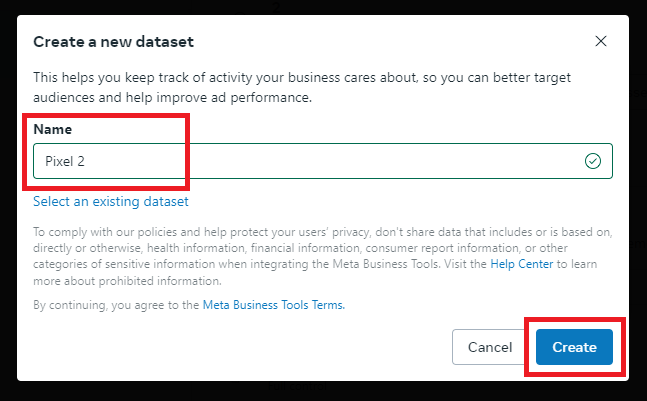The image size is (647, 401).
Task: Click the By continuing, you agree text
Action: pyautogui.click(x=116, y=305)
